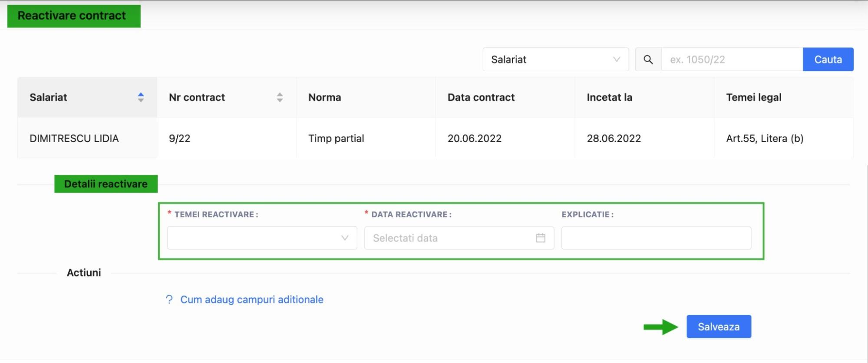
Task: Open the Salariat search filter dropdown
Action: (555, 60)
